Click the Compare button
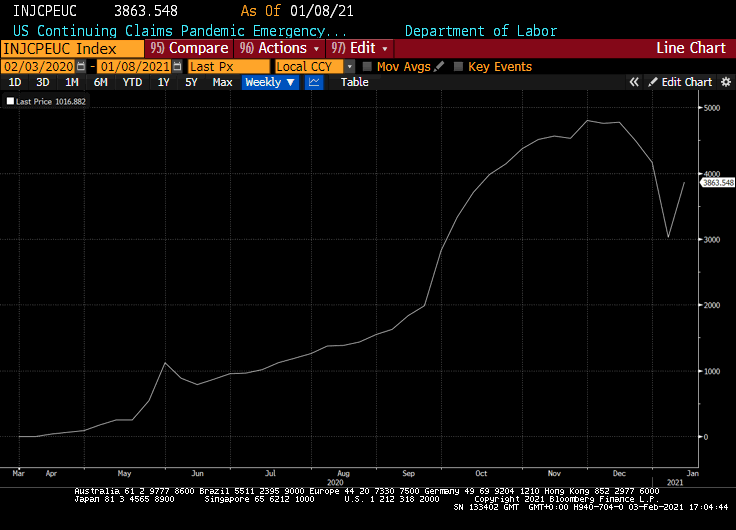The width and height of the screenshot is (736, 530). (189, 48)
